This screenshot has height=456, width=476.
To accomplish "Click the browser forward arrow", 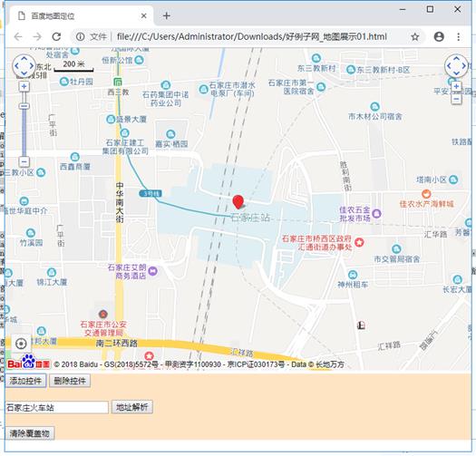I will [x=37, y=37].
